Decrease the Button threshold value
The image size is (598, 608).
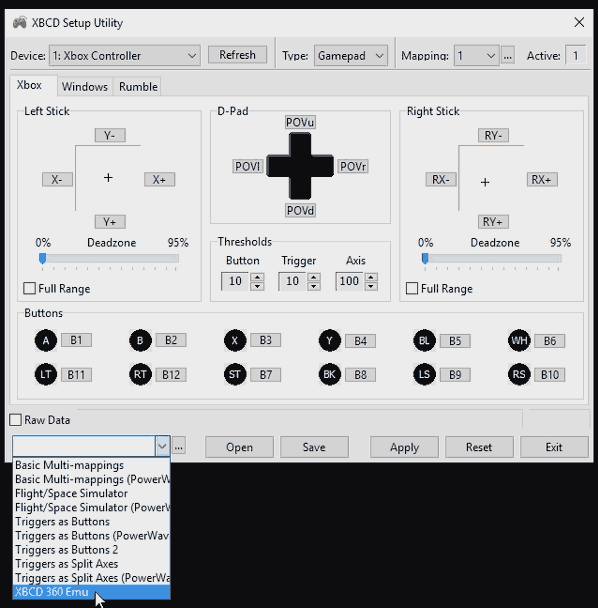tap(258, 286)
